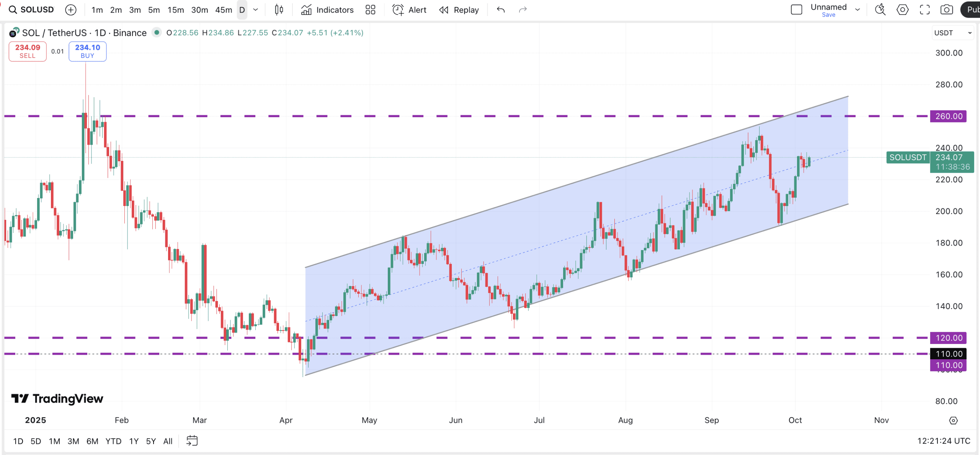Open the price scale settings gear
The height and width of the screenshot is (455, 980).
point(953,421)
